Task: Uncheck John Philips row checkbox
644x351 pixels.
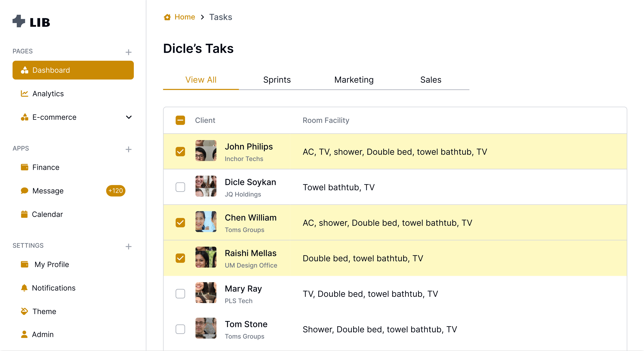Action: pos(180,152)
